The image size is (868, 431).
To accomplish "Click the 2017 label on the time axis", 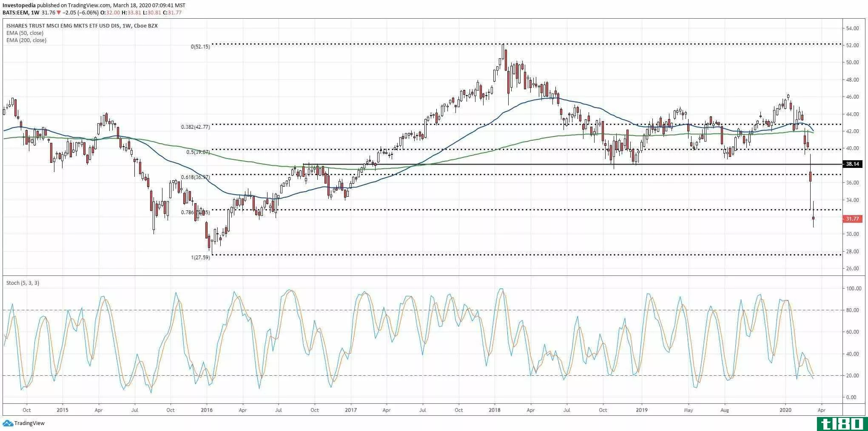I will [350, 411].
